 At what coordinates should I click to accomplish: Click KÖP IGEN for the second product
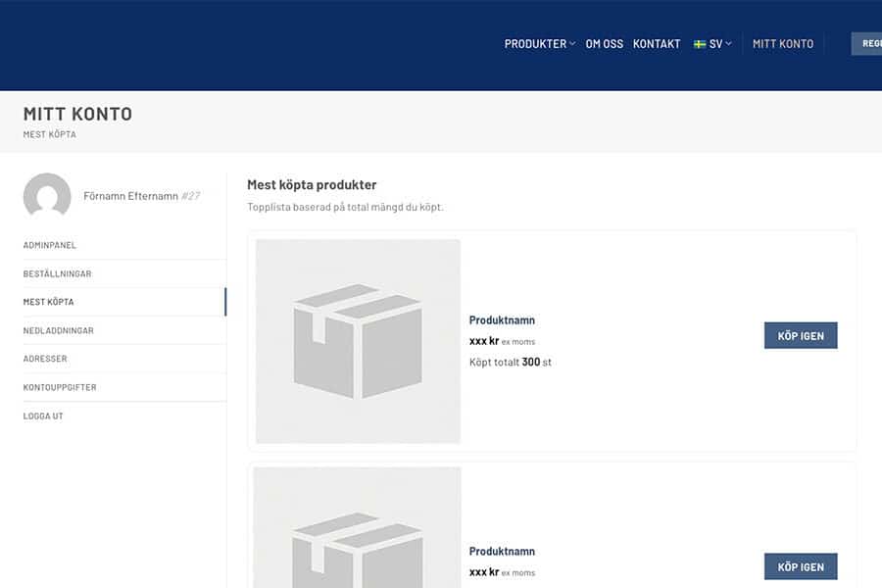tap(801, 565)
